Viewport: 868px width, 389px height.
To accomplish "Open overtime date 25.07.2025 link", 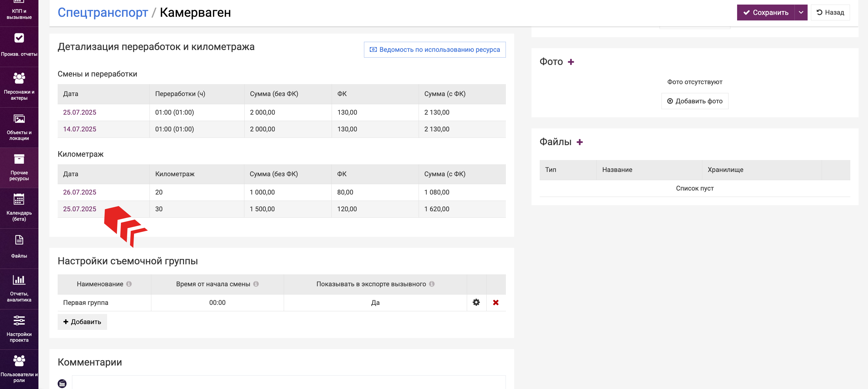I will [80, 112].
